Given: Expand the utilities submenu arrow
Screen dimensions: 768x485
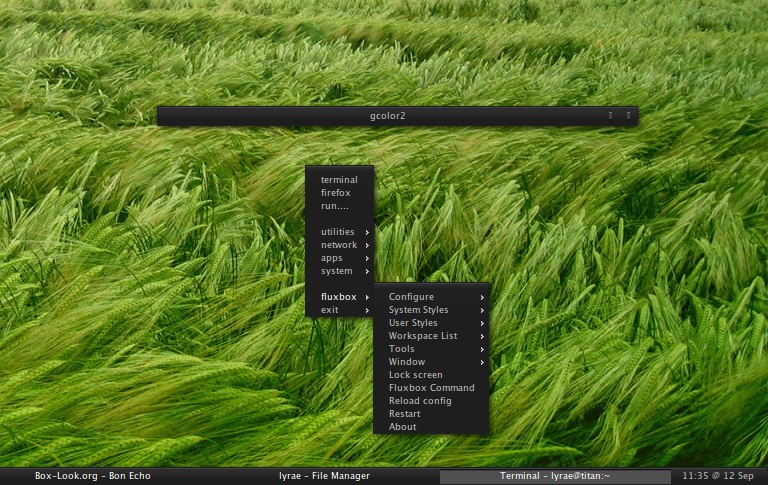Looking at the screenshot, I should 367,232.
